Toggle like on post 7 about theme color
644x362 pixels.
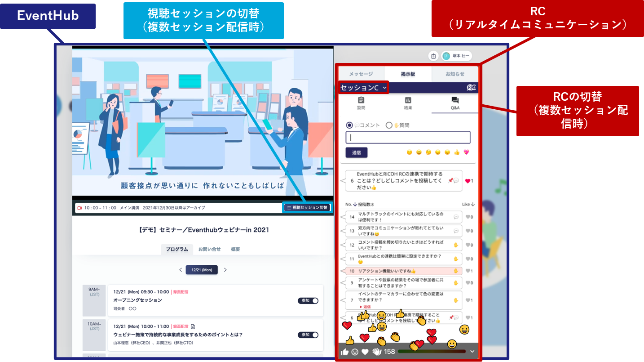468,300
